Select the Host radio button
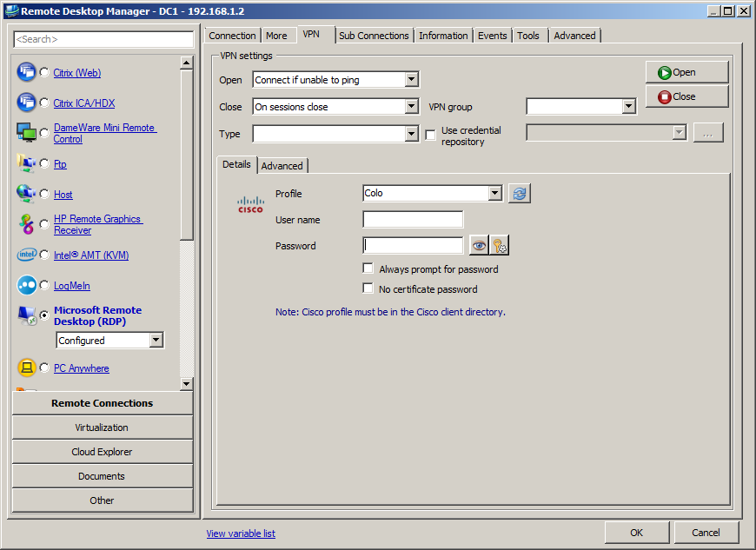 tap(44, 194)
